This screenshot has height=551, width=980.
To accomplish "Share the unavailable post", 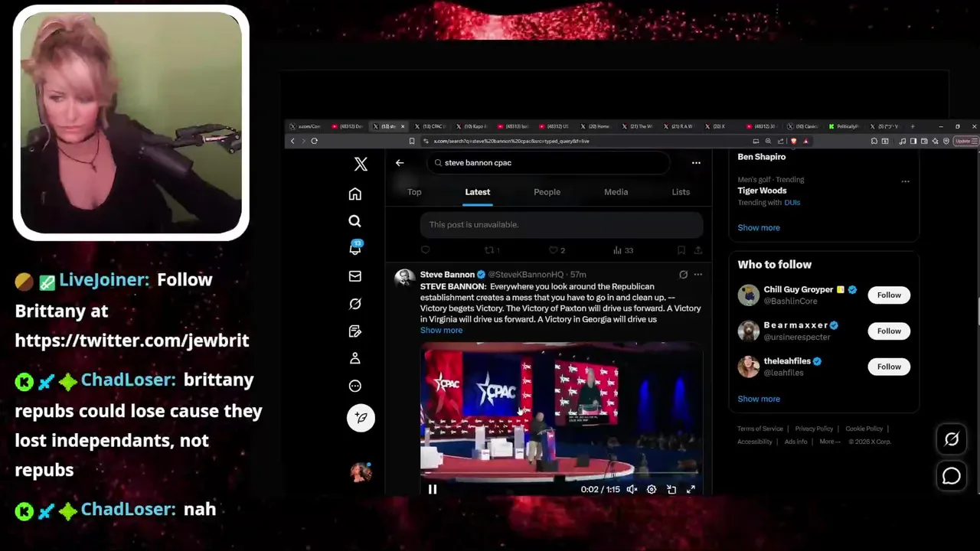I will pyautogui.click(x=697, y=250).
